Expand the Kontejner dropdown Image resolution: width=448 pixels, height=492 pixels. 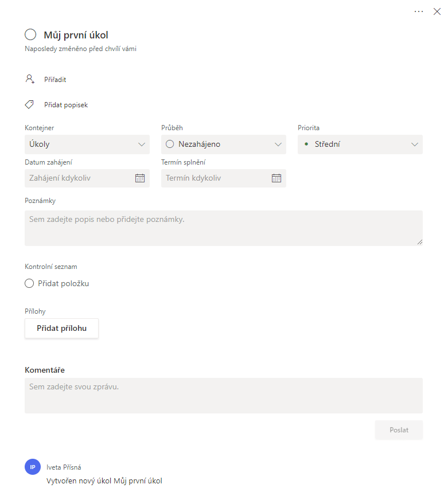tap(87, 145)
